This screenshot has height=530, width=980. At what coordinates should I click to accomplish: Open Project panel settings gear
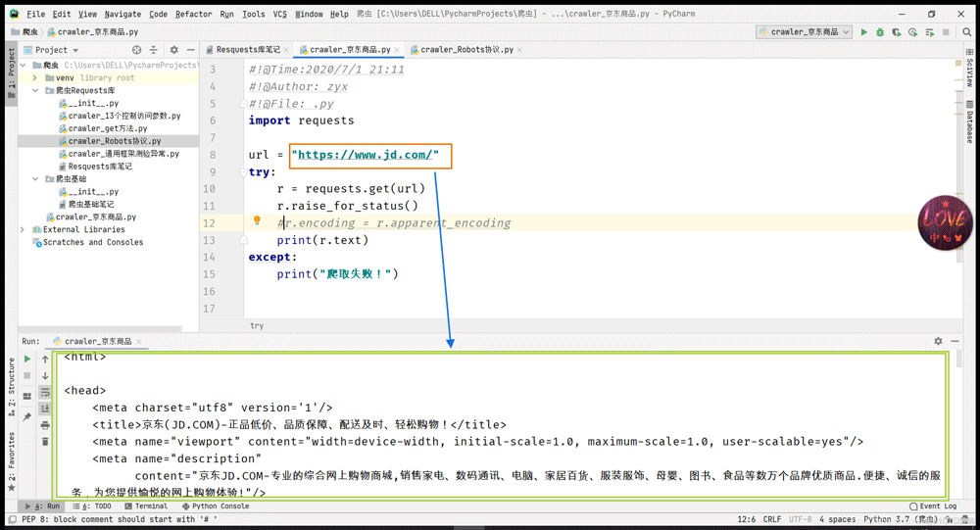[x=173, y=50]
